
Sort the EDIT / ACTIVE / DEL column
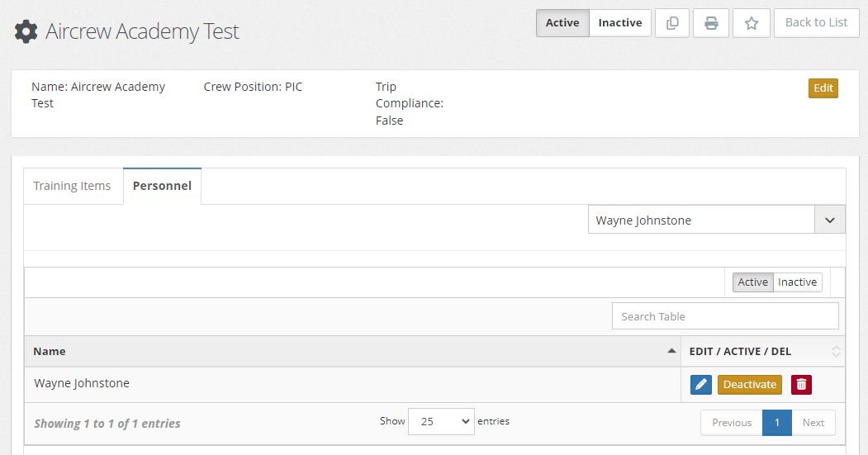point(836,351)
